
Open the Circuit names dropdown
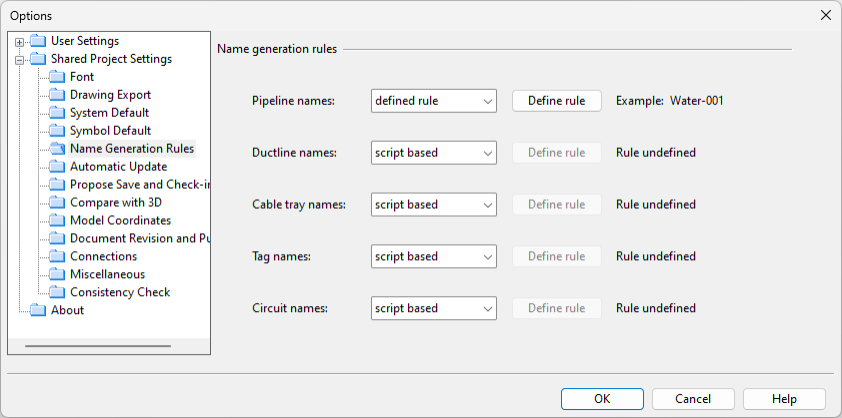coord(433,309)
